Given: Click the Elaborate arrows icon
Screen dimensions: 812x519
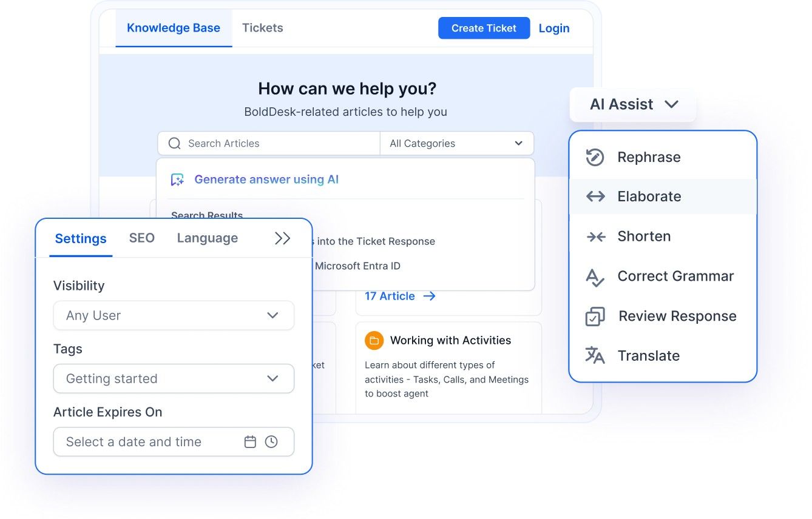Looking at the screenshot, I should click(x=595, y=196).
